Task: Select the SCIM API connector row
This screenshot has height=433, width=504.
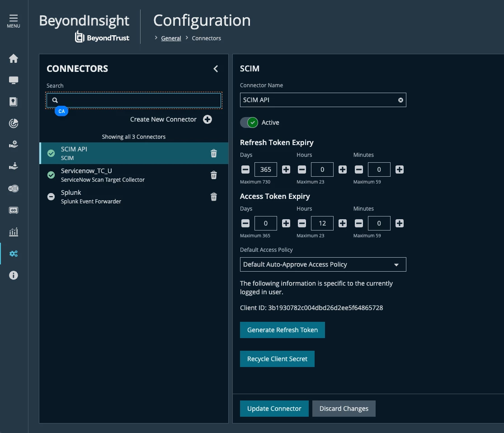Action: point(134,153)
